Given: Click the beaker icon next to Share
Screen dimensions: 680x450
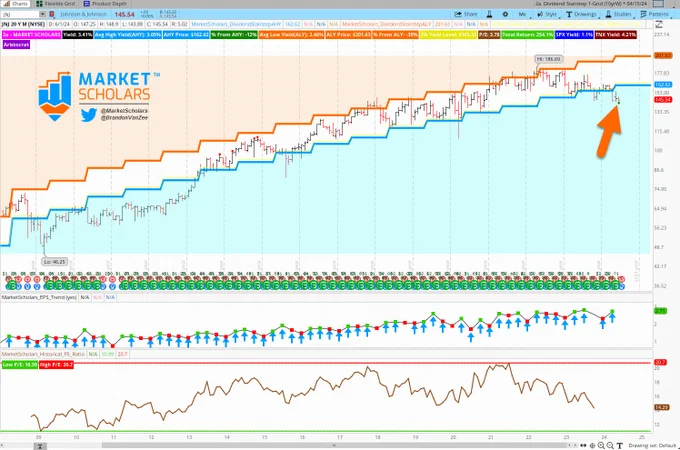Looking at the screenshot, I should 489,14.
